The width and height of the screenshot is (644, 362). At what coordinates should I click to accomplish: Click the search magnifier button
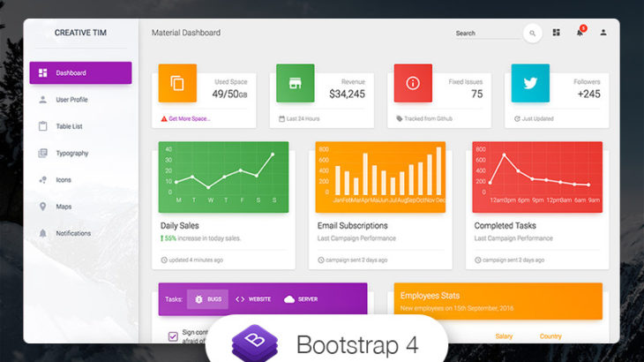point(532,34)
